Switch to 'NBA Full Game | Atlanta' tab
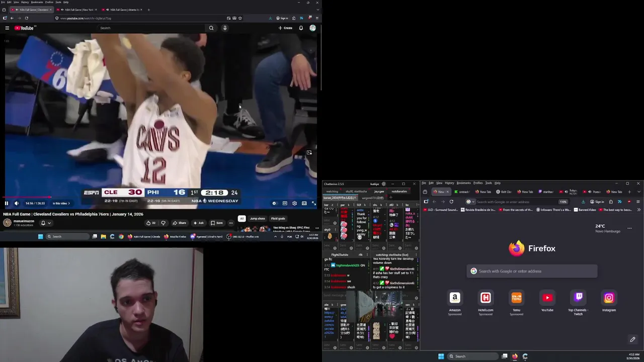The height and width of the screenshot is (362, 644). tap(122, 10)
